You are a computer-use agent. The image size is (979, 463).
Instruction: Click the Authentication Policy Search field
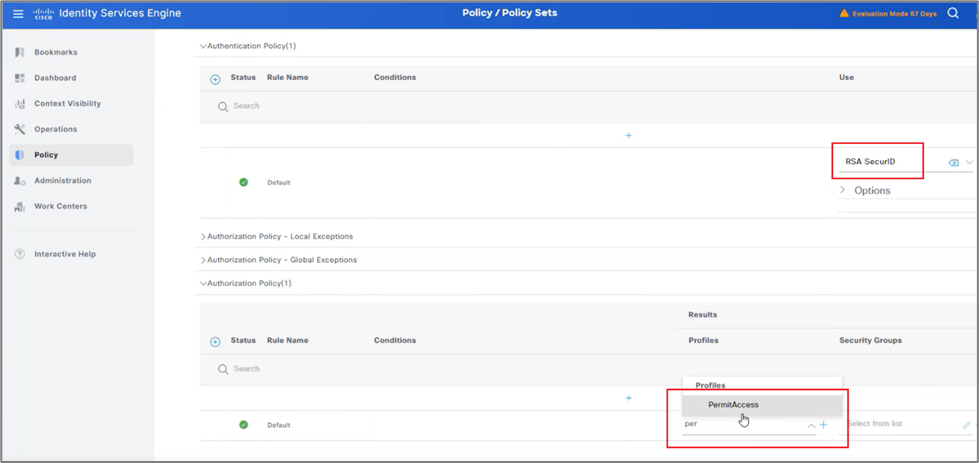[x=400, y=106]
